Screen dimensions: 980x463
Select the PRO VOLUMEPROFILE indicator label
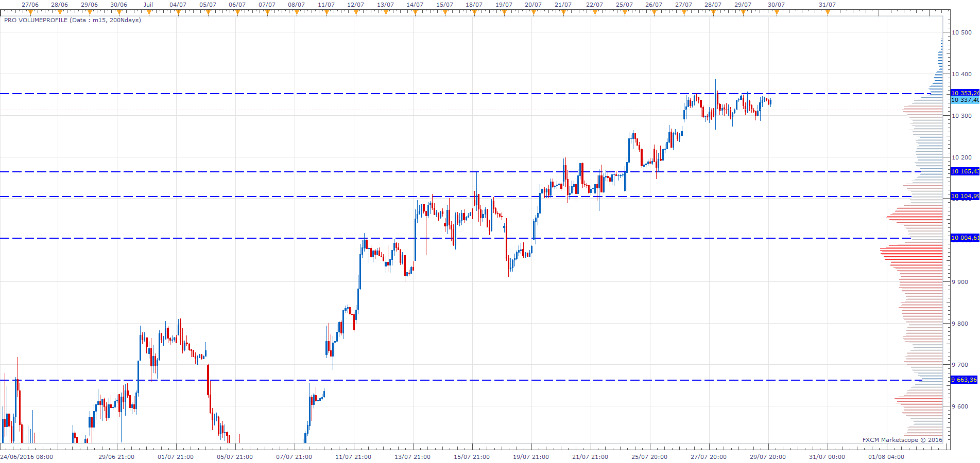coord(73,20)
